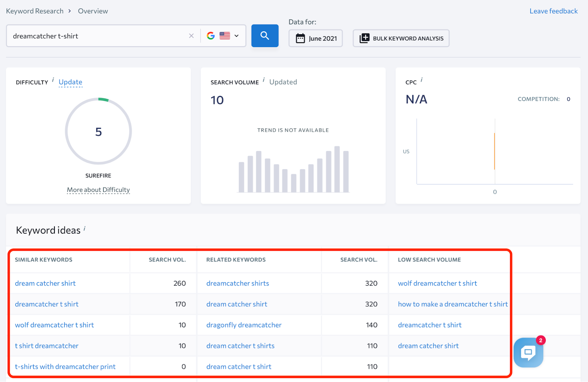The width and height of the screenshot is (588, 382).
Task: Select the t-shirts with dreamcatcher print keyword
Action: (65, 367)
